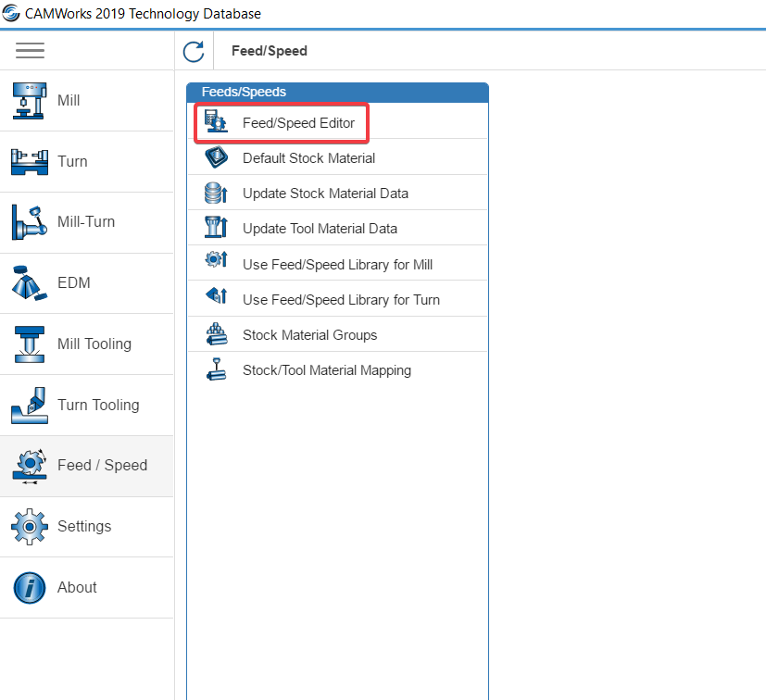Click the Mill machine icon
The image size is (766, 700).
point(30,101)
